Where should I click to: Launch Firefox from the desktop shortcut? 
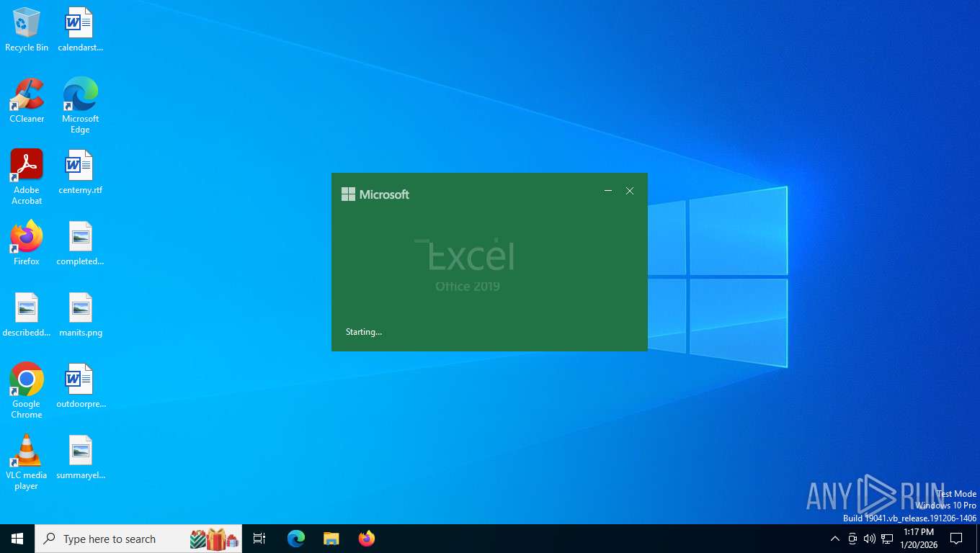[27, 243]
